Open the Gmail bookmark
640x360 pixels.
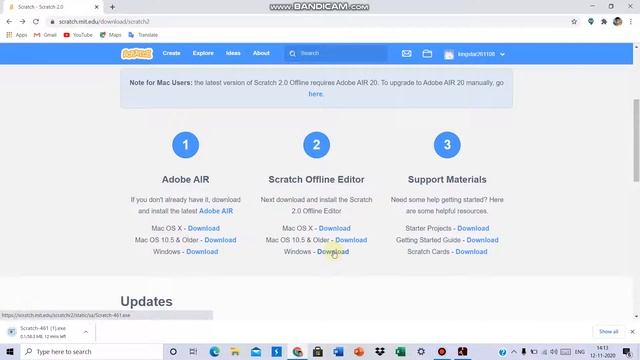pos(45,35)
